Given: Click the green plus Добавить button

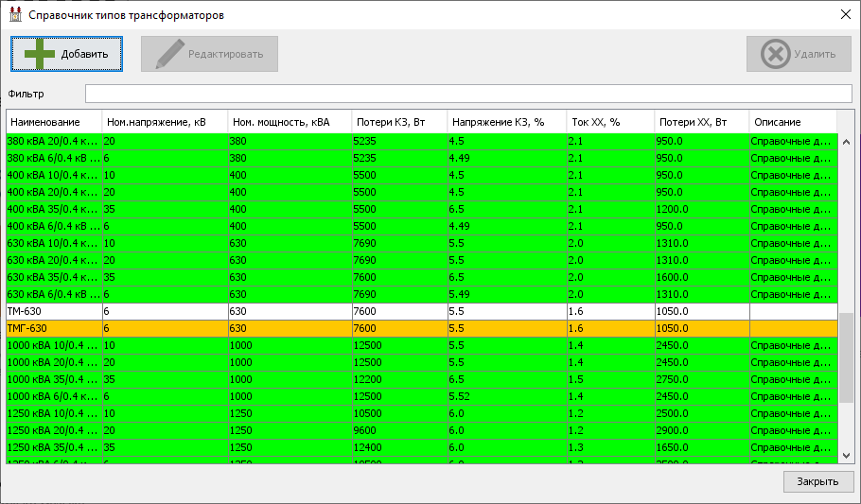Looking at the screenshot, I should pos(66,54).
